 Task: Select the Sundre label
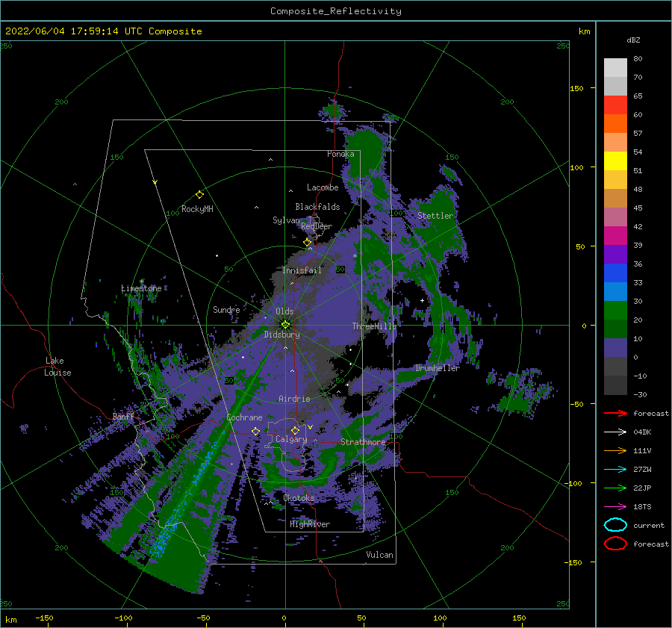click(226, 309)
